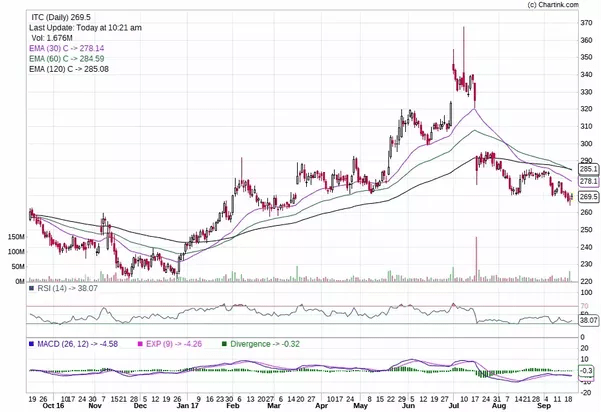Click the tall July volume spike bar
The image size is (602, 412).
tap(476, 259)
